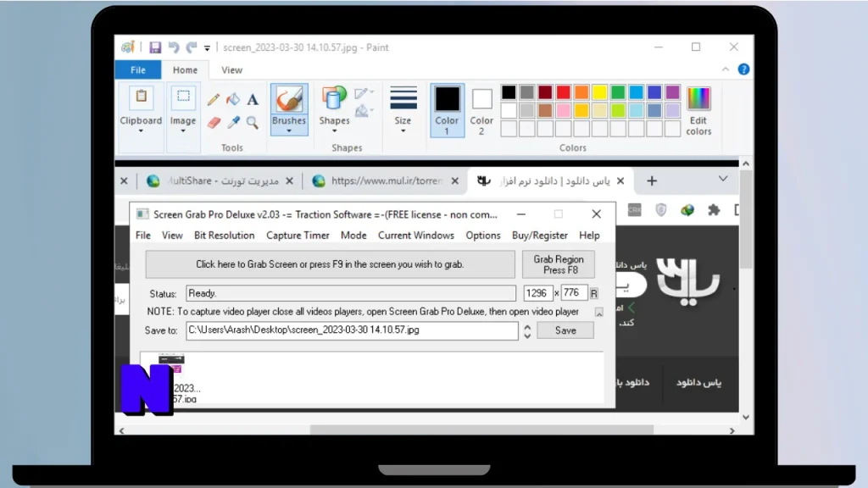
Task: Open the Options menu in Screen Grab
Action: pyautogui.click(x=483, y=236)
